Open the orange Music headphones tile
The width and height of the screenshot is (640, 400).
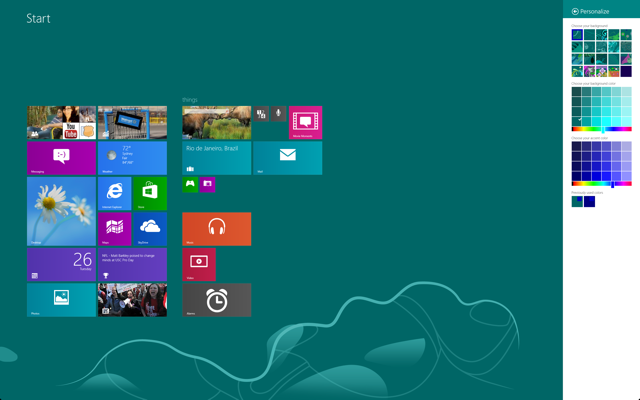217,229
